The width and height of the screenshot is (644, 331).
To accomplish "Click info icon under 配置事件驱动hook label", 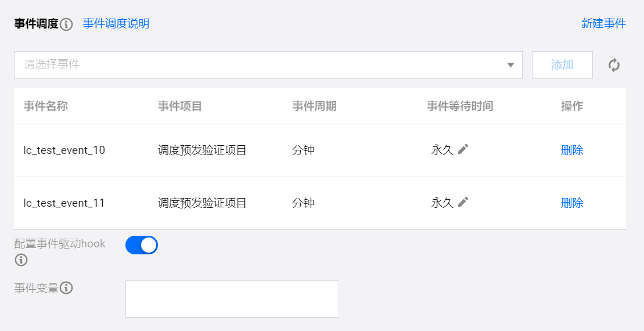I will [x=21, y=260].
